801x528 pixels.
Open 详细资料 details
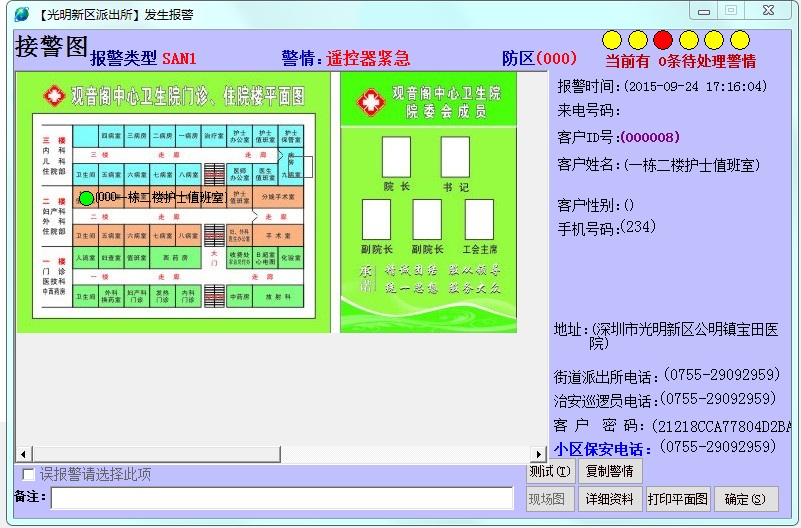click(x=610, y=499)
